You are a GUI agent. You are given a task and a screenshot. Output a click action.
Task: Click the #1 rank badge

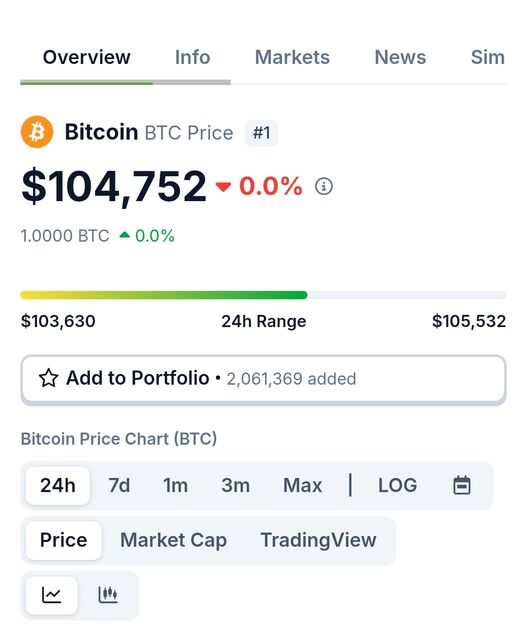[x=261, y=133]
